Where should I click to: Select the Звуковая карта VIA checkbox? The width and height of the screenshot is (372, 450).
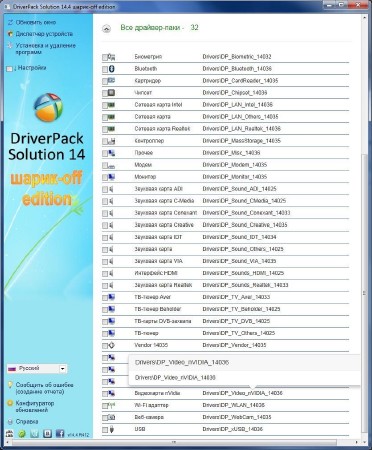(105, 262)
